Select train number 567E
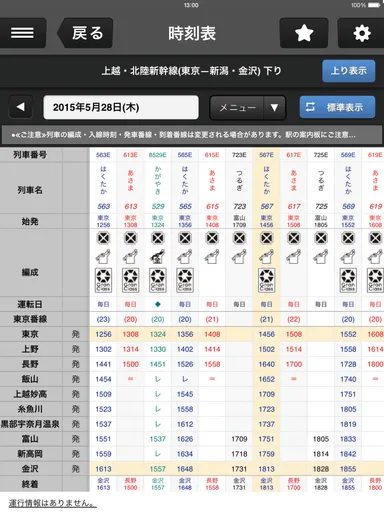384x512 pixels. coord(266,155)
